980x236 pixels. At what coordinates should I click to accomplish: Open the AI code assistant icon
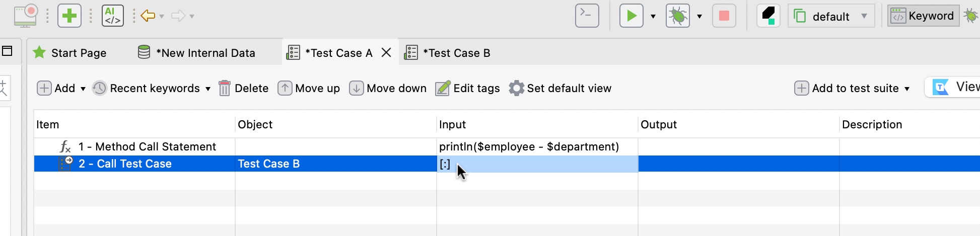point(112,16)
